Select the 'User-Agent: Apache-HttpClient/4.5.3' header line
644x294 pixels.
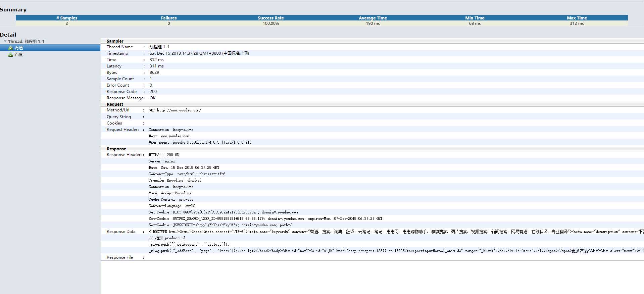(200, 142)
